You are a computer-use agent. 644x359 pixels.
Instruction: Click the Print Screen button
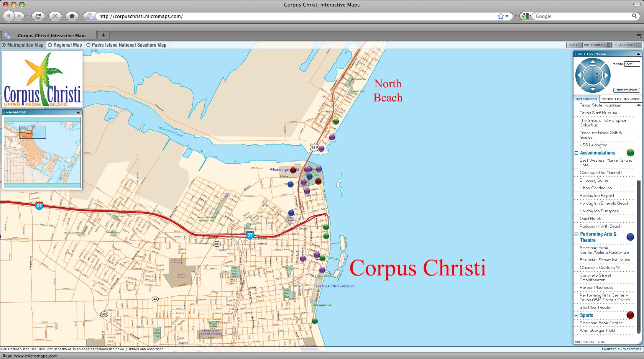[x=597, y=45]
